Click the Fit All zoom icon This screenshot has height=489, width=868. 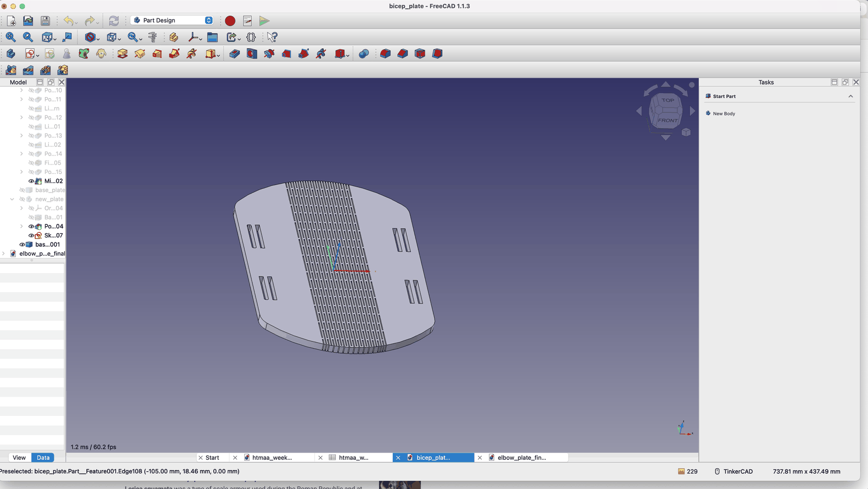pos(11,37)
